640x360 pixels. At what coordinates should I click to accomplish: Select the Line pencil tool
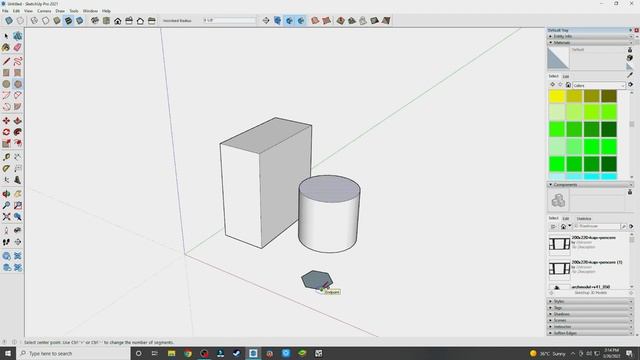[x=6, y=61]
